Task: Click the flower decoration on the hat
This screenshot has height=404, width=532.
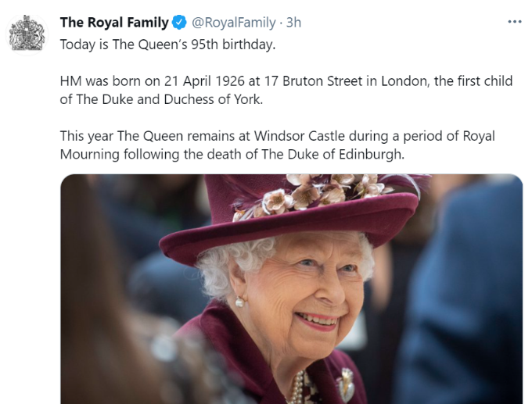Action: (x=313, y=195)
